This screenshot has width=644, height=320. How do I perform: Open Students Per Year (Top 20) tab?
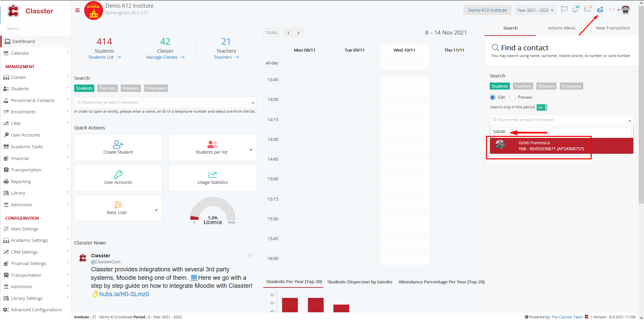click(294, 282)
